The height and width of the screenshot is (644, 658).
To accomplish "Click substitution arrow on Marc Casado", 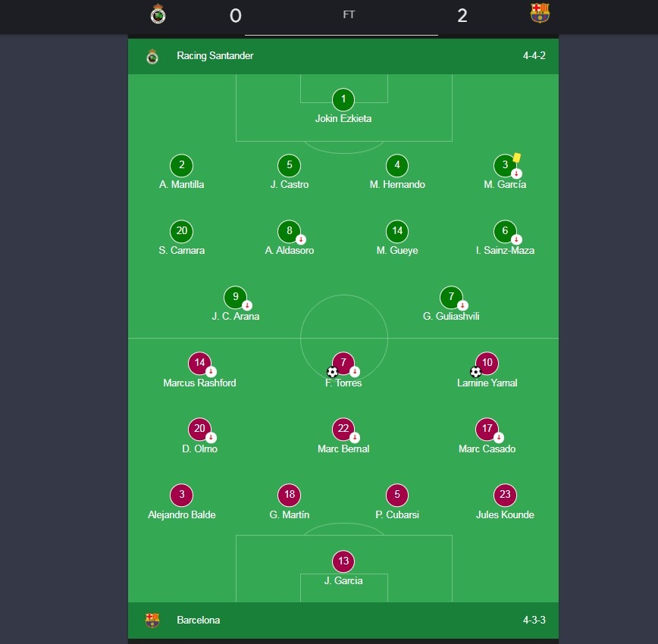I will 499,438.
